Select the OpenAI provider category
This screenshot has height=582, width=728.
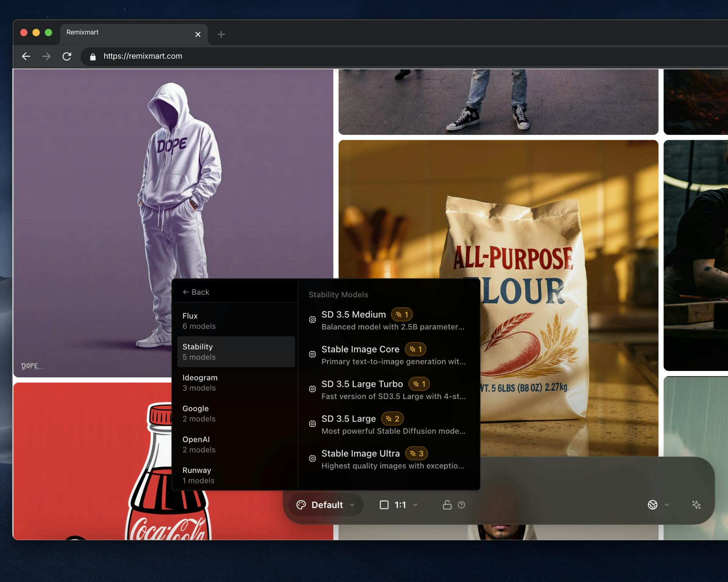click(x=236, y=444)
